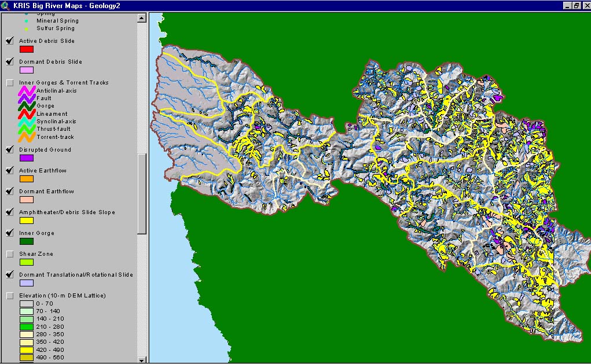Image resolution: width=591 pixels, height=364 pixels.
Task: Select the Dormant Earthflow color swatch
Action: pos(27,200)
